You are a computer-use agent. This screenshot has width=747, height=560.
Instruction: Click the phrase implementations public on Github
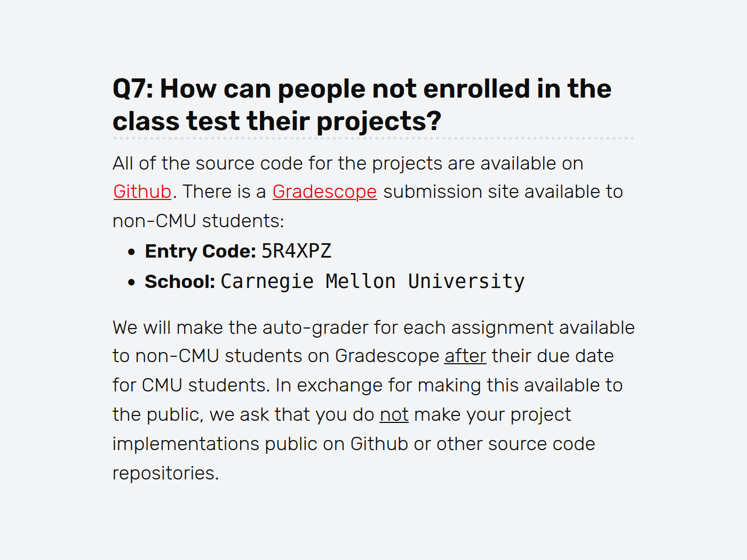point(260,444)
